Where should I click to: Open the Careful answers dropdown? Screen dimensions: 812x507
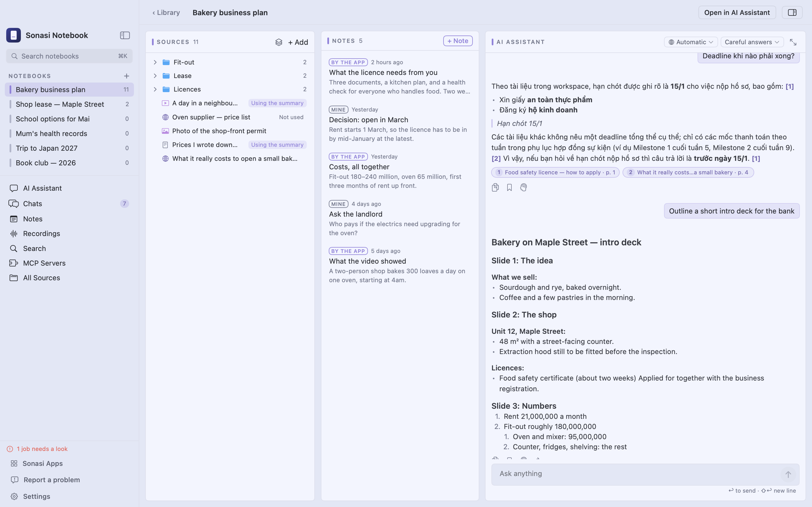point(752,42)
